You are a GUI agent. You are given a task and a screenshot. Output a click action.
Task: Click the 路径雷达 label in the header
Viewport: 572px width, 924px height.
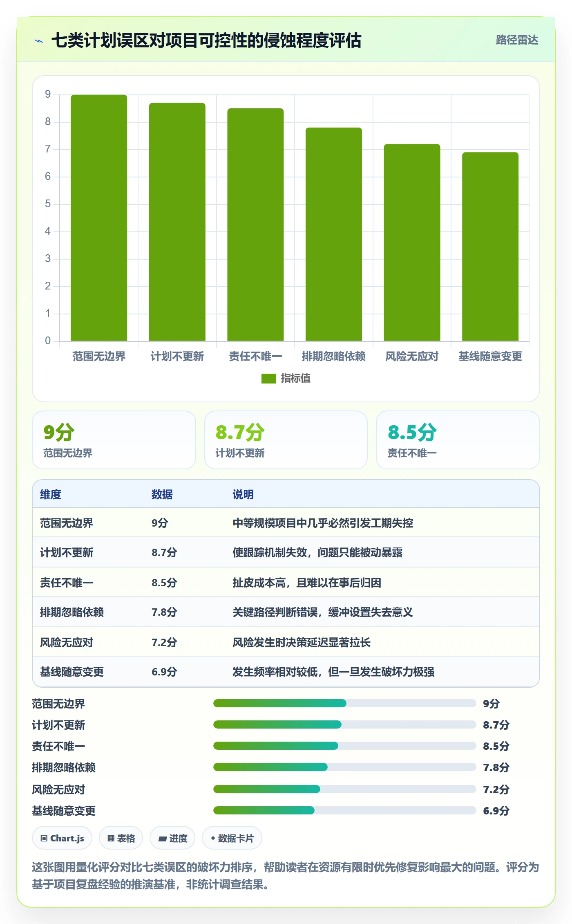pyautogui.click(x=517, y=40)
